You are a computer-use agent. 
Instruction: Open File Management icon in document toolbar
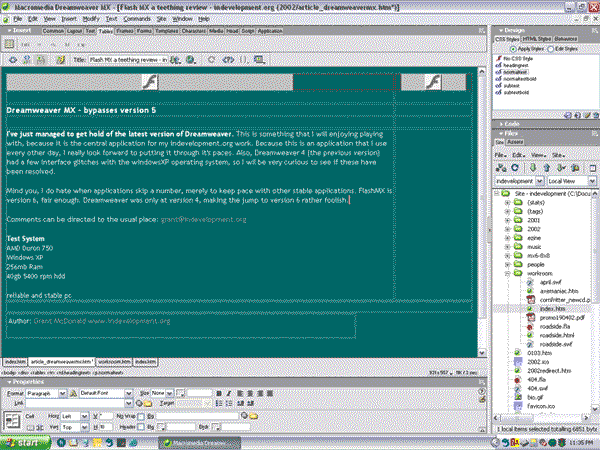[175, 60]
